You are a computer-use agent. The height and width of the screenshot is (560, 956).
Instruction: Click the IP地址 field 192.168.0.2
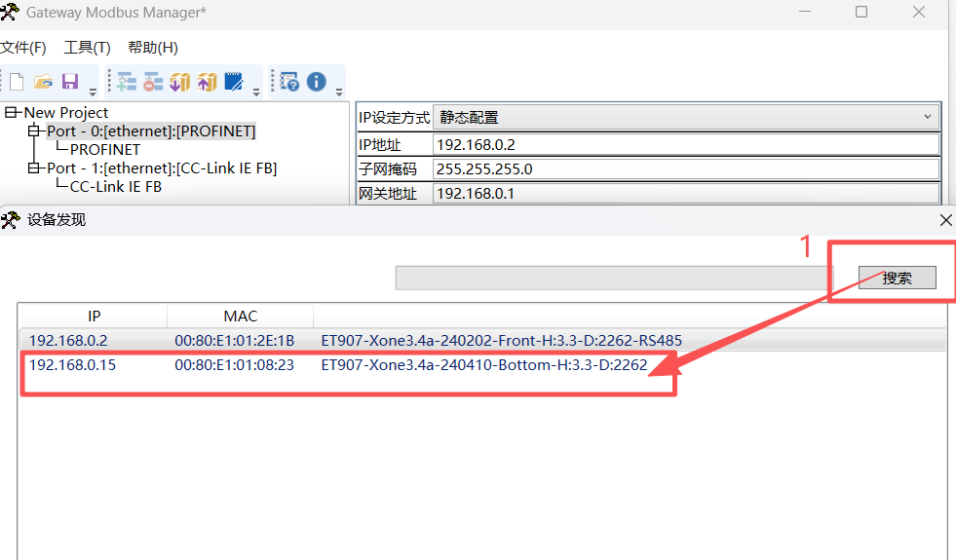coord(686,144)
